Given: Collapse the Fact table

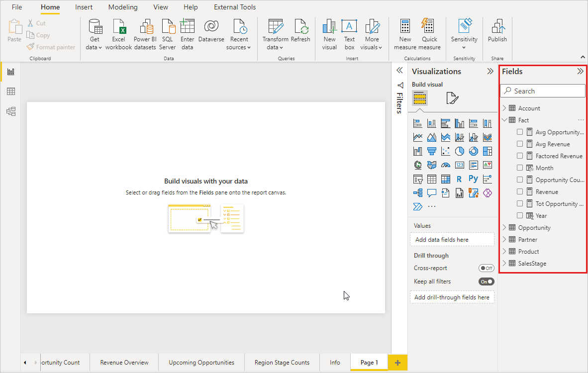Looking at the screenshot, I should click(504, 120).
